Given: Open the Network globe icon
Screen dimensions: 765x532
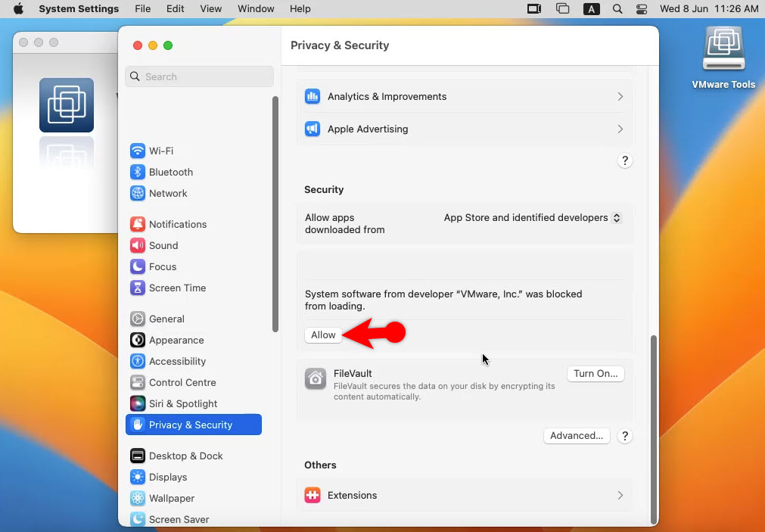Looking at the screenshot, I should click(138, 193).
